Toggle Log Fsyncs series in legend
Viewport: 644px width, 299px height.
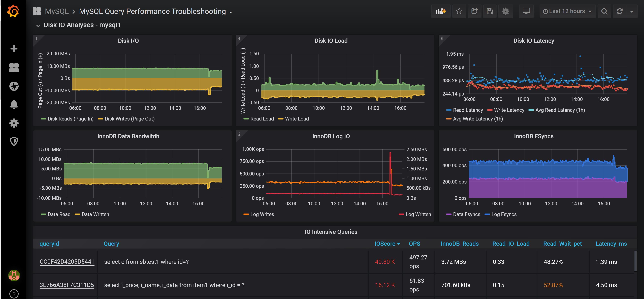coord(504,214)
